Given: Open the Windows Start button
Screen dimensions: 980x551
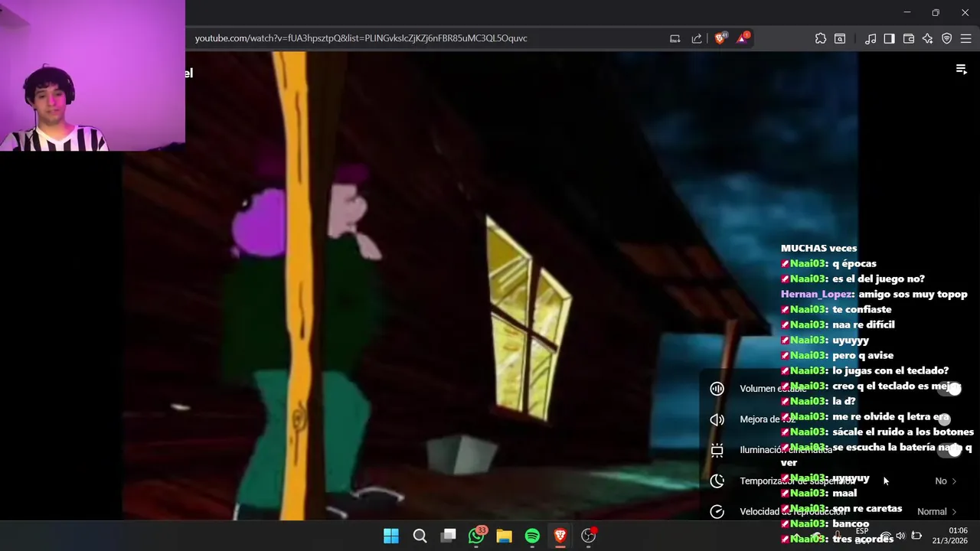Looking at the screenshot, I should (x=391, y=536).
